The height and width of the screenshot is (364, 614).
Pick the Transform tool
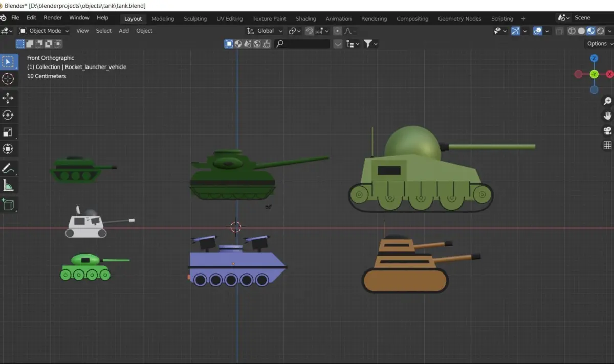[x=8, y=149]
